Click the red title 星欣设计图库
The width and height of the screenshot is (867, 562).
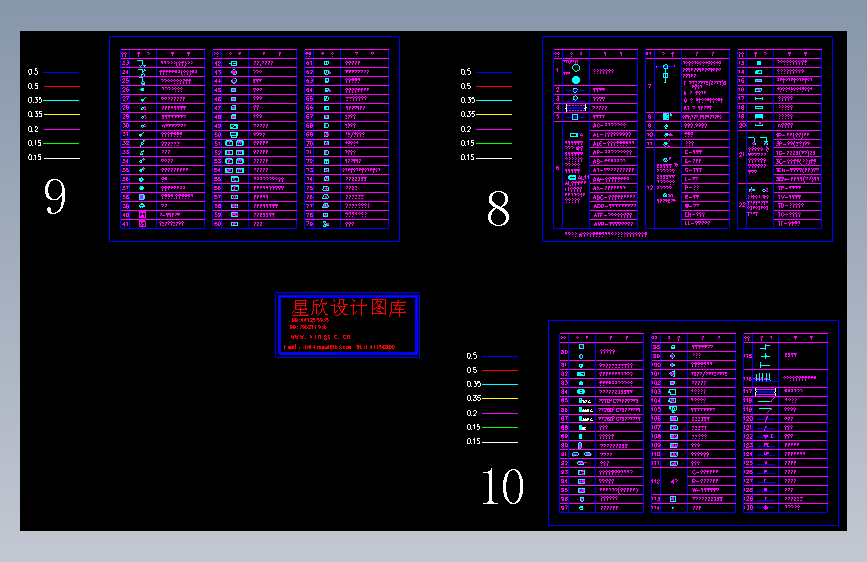click(349, 308)
